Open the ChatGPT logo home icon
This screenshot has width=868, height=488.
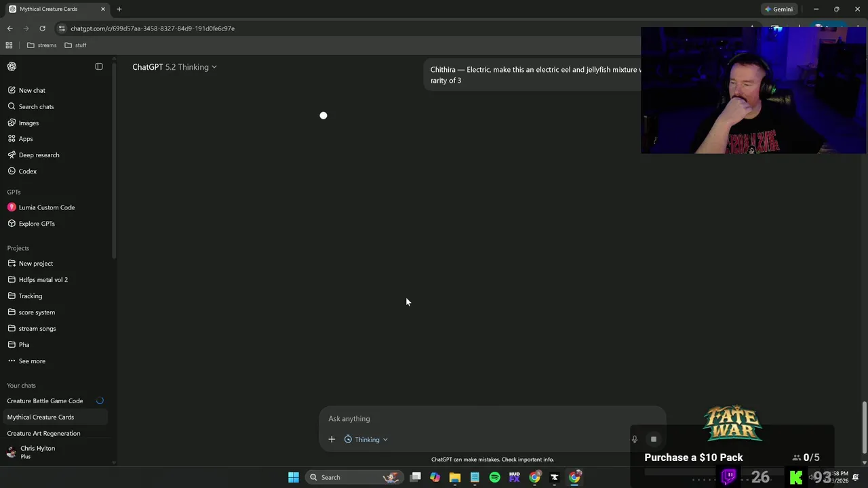click(12, 66)
